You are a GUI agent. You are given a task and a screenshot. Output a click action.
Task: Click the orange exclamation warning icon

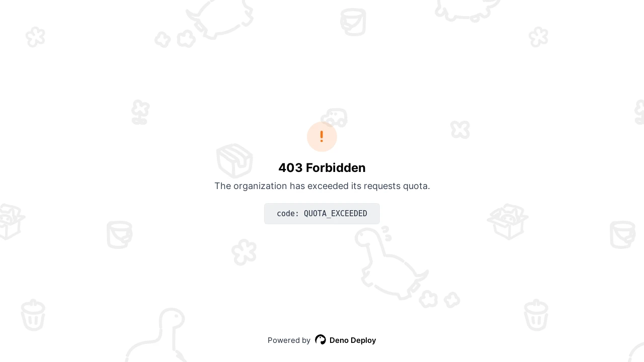coord(321,137)
